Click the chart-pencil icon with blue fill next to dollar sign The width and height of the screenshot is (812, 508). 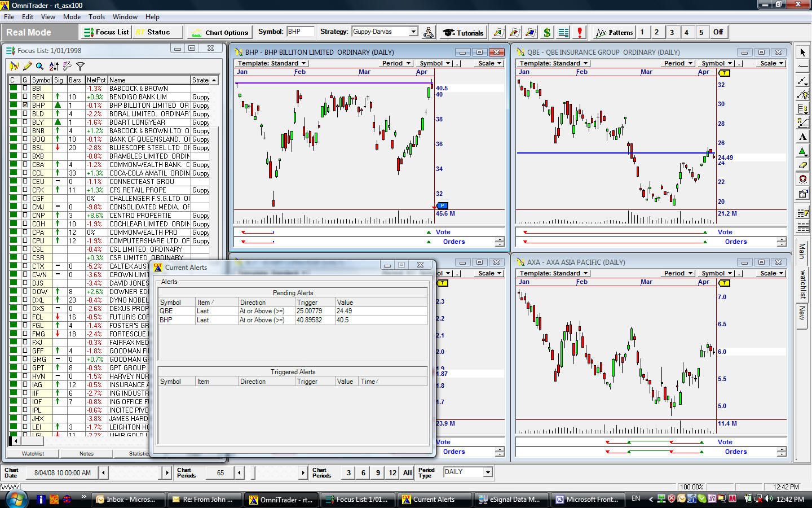click(531, 32)
